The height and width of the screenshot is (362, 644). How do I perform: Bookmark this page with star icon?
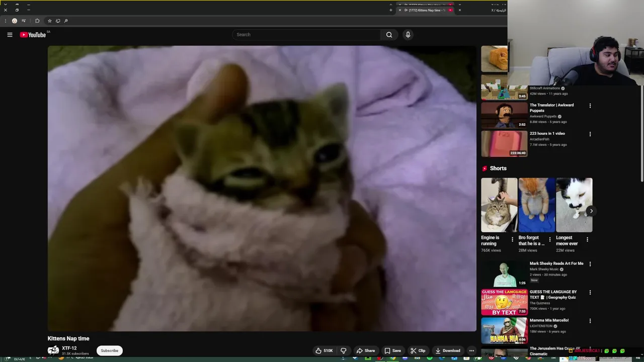pos(49,21)
